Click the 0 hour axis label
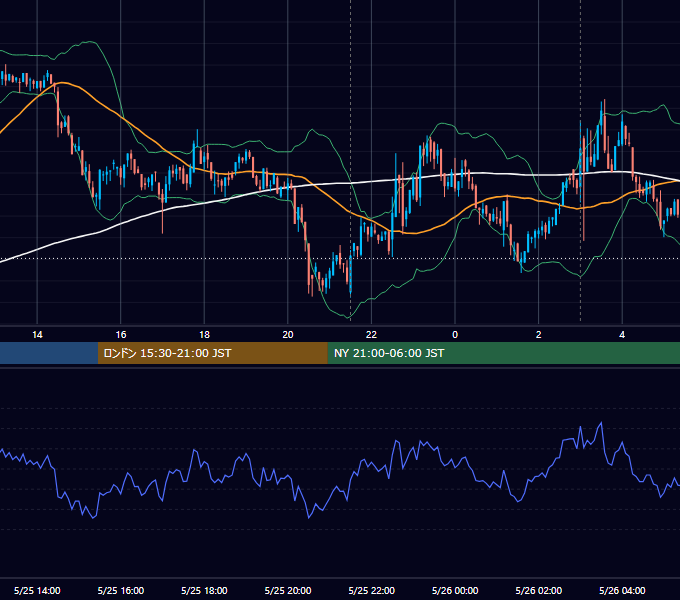Screen dimensions: 680x600 (455, 335)
